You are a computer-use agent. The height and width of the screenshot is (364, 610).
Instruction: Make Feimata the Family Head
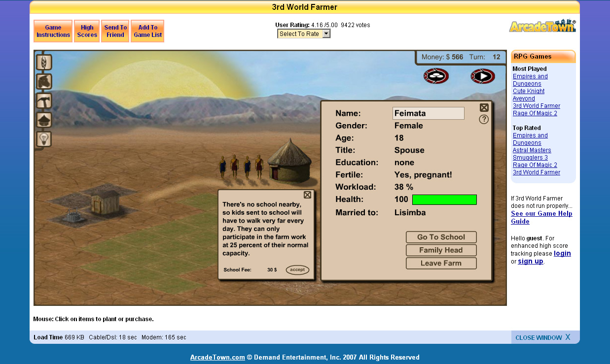point(441,250)
